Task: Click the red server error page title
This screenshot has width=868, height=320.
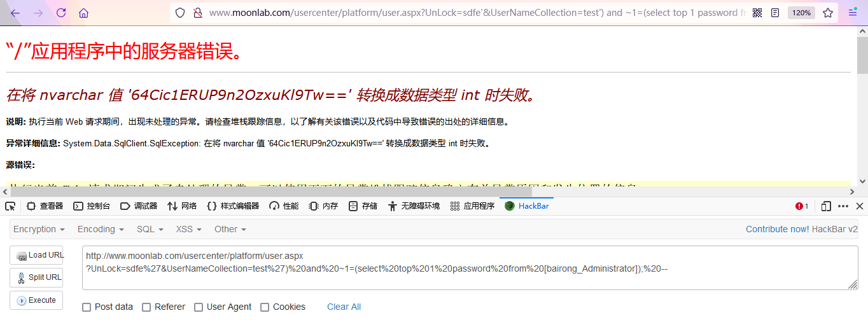Action: tap(124, 52)
